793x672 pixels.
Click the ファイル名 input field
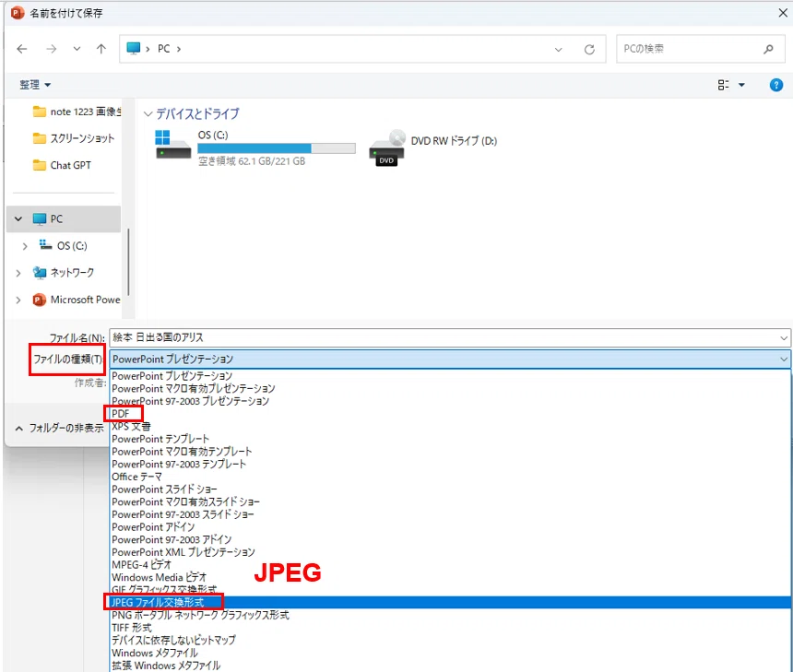coord(444,337)
